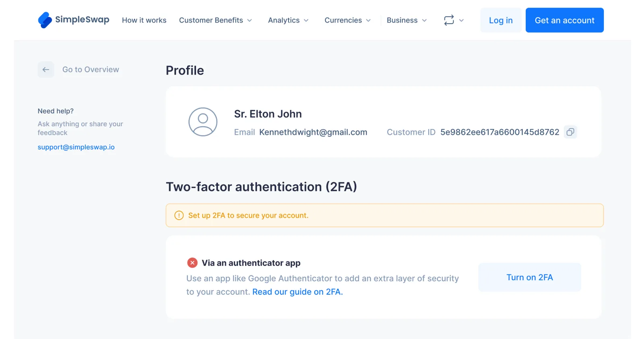This screenshot has width=644, height=339.
Task: Click the SimpleSwap logo icon
Action: tap(45, 20)
